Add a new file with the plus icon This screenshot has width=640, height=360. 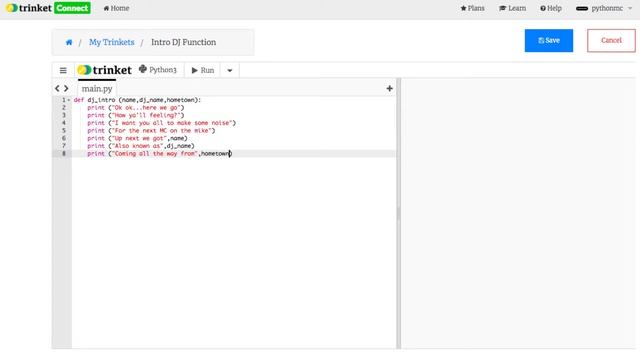389,88
